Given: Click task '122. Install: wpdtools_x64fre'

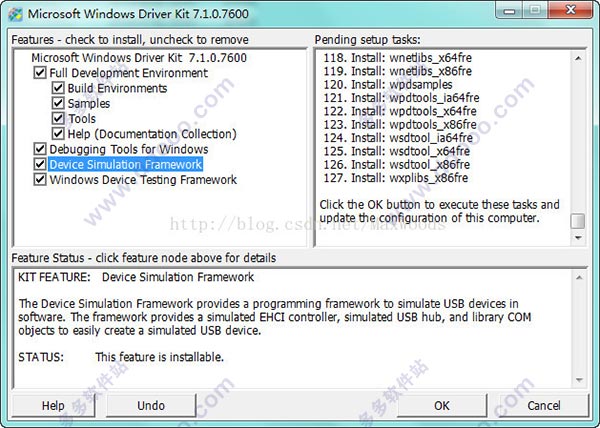Looking at the screenshot, I should coord(400,111).
